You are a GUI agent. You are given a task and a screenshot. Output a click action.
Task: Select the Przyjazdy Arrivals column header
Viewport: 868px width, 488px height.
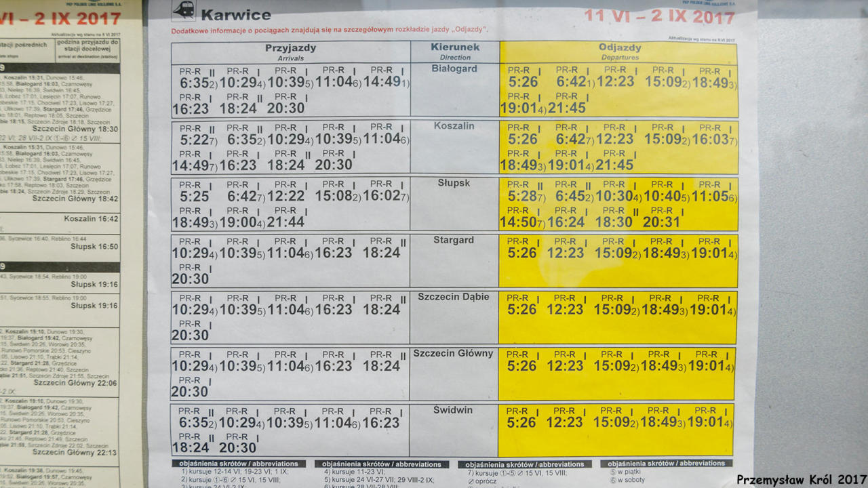[x=290, y=52]
